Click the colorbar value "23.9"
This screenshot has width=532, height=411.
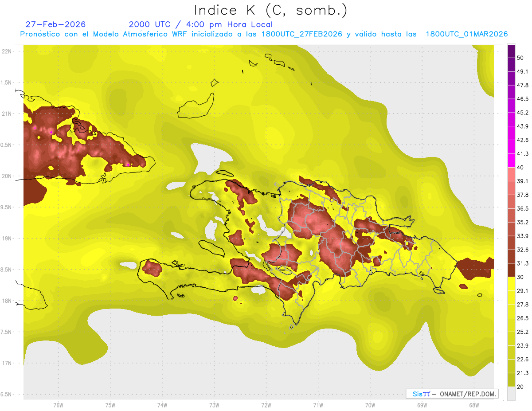click(x=523, y=346)
